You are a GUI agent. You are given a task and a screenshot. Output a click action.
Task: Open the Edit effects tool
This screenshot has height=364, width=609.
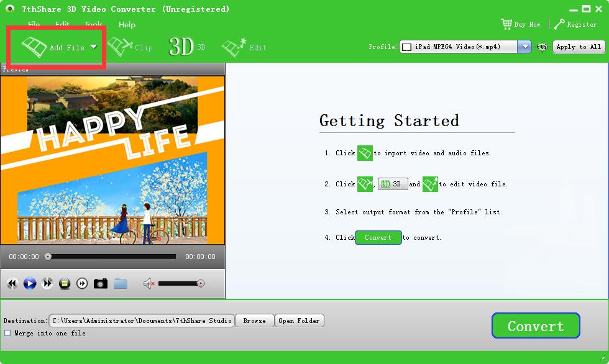pyautogui.click(x=244, y=47)
